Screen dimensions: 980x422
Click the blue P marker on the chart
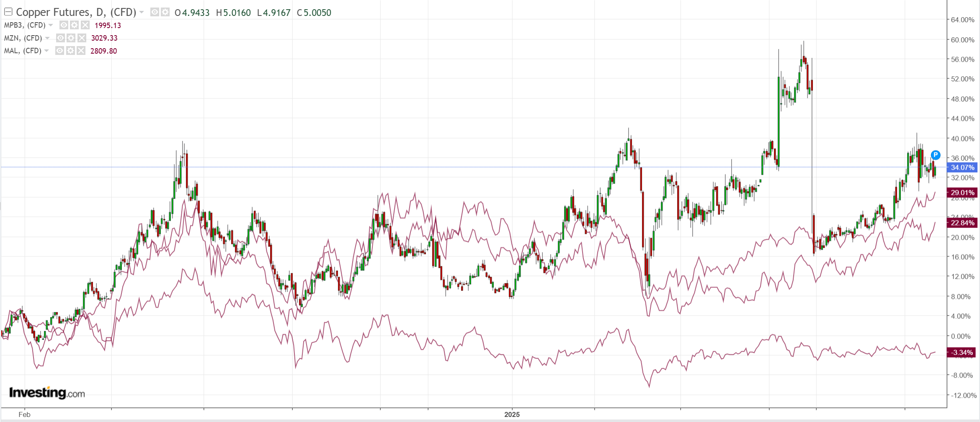tap(936, 155)
